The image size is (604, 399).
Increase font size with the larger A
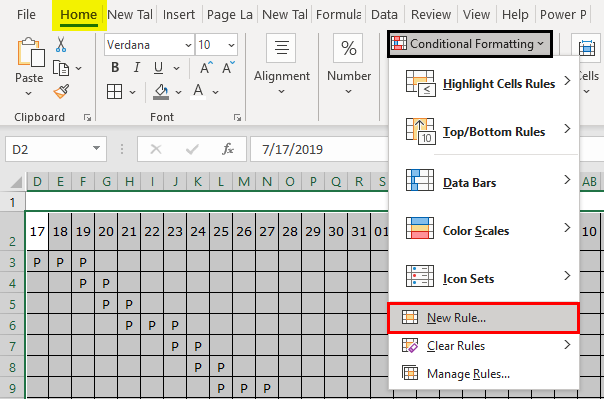(206, 68)
